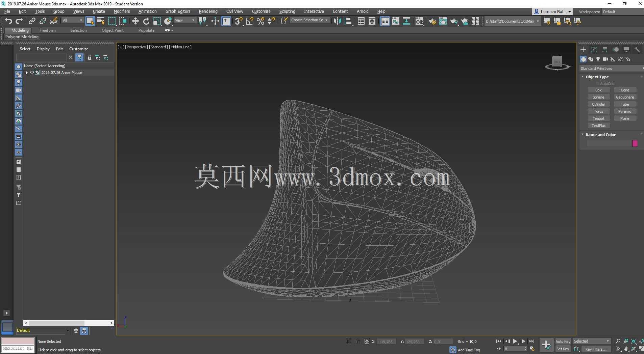Toggle Spinner Snap on the toolbar

[271, 21]
